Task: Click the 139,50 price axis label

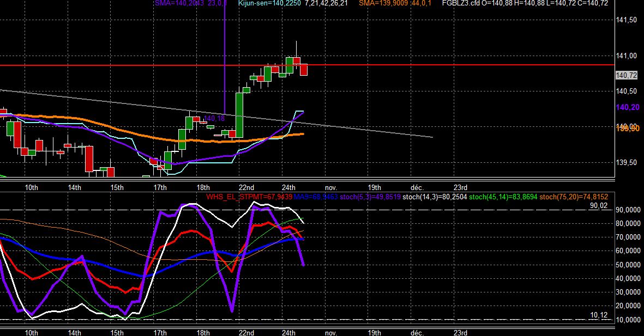Action: pyautogui.click(x=627, y=162)
